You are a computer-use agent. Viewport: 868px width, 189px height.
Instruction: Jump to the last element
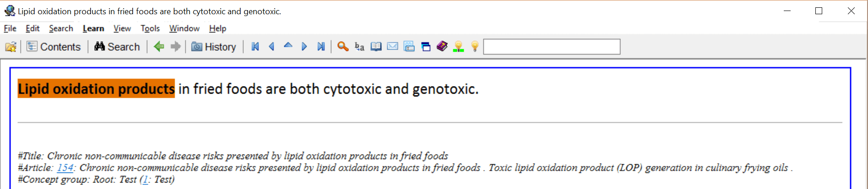pos(321,46)
